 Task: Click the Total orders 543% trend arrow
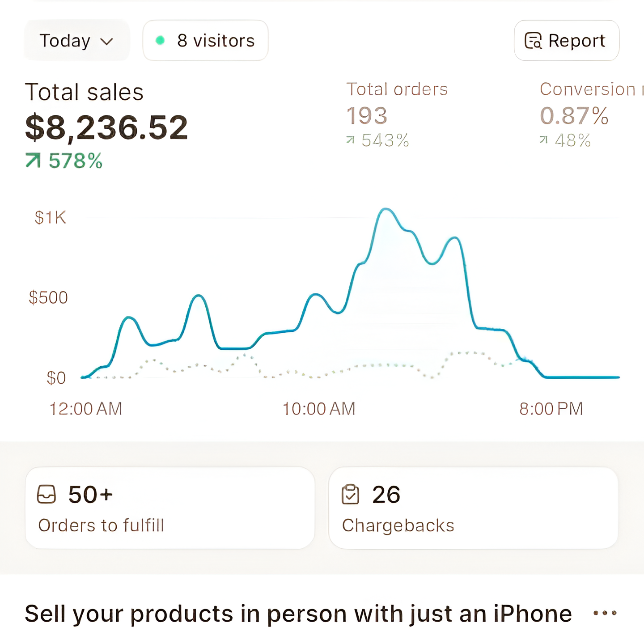click(x=351, y=140)
